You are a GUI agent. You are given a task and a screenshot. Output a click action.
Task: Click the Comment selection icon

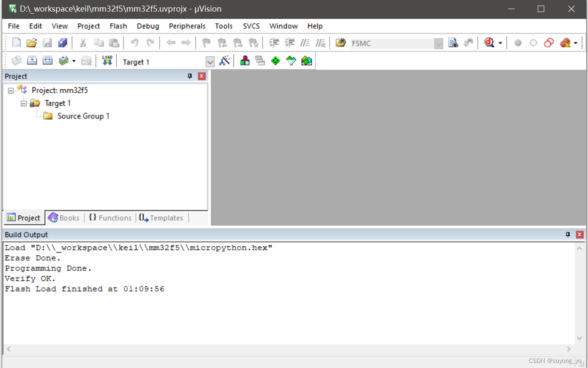tap(305, 43)
